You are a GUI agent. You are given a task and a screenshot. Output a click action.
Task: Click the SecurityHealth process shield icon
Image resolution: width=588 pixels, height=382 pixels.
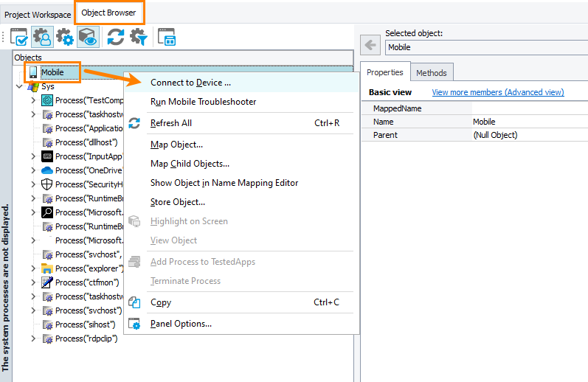(47, 184)
